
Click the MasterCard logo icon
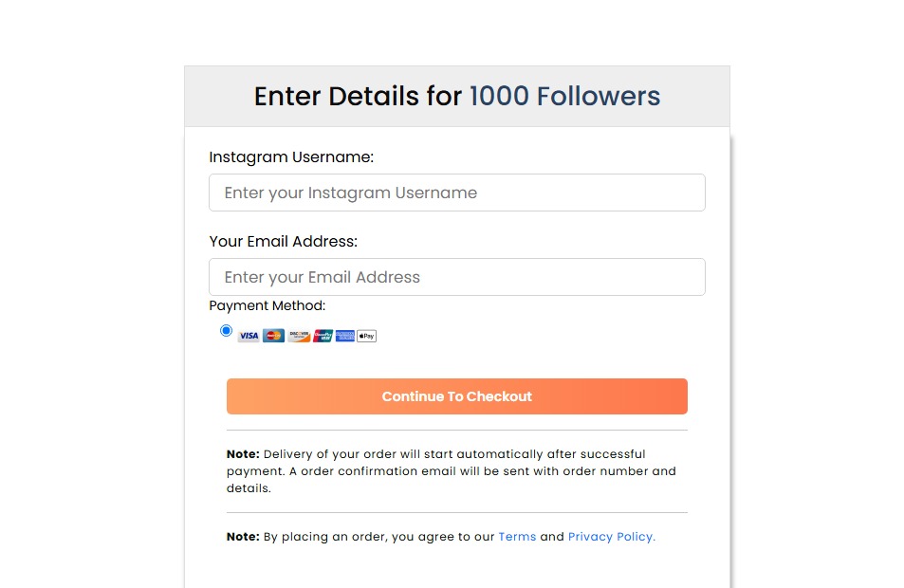(273, 336)
